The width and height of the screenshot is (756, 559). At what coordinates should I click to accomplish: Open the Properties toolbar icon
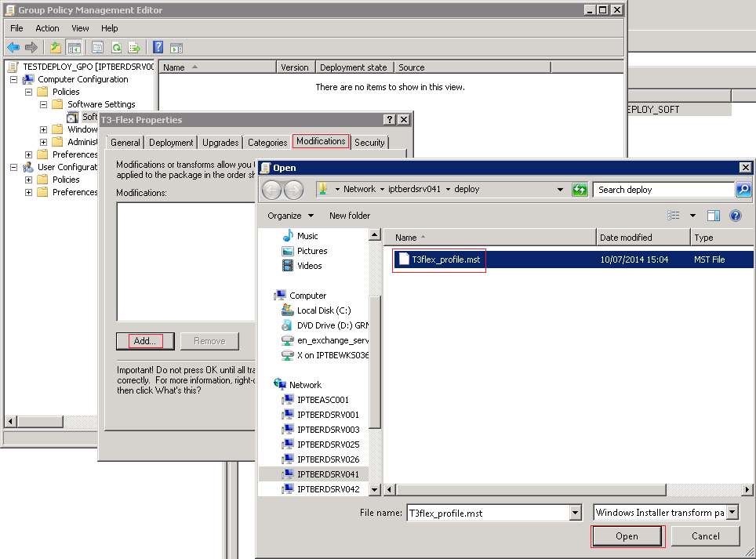pos(97,47)
